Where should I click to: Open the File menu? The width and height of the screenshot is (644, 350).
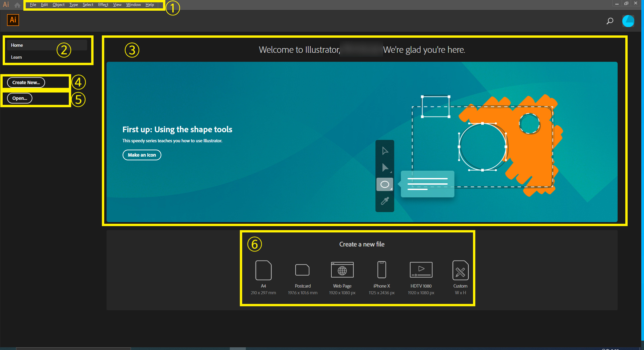[33, 5]
